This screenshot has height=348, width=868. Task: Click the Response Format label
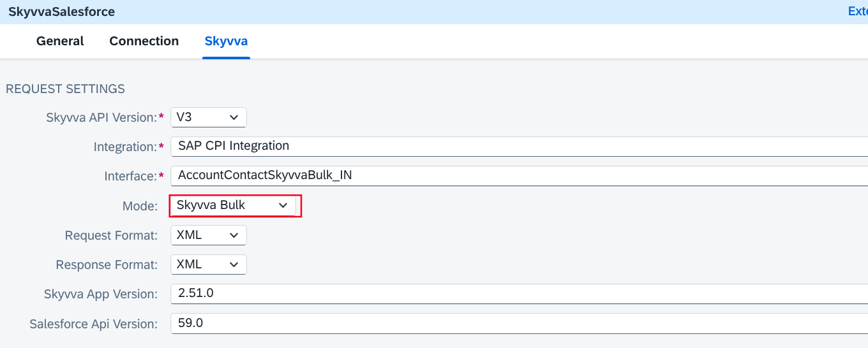107,265
